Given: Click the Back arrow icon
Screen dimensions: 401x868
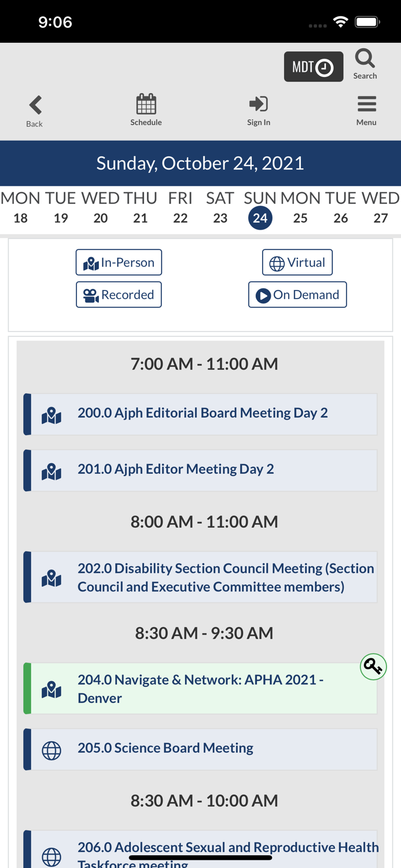Looking at the screenshot, I should (x=34, y=105).
